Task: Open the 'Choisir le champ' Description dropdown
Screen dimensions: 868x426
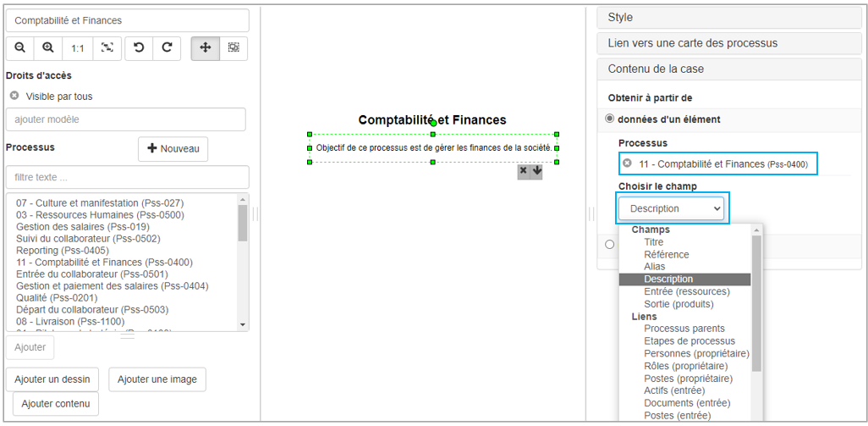Action: (x=671, y=208)
